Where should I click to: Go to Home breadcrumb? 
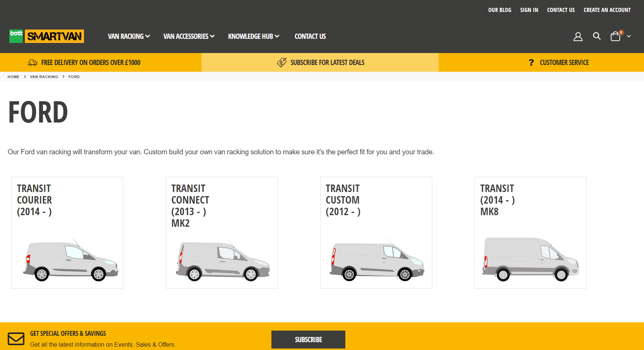[13, 77]
